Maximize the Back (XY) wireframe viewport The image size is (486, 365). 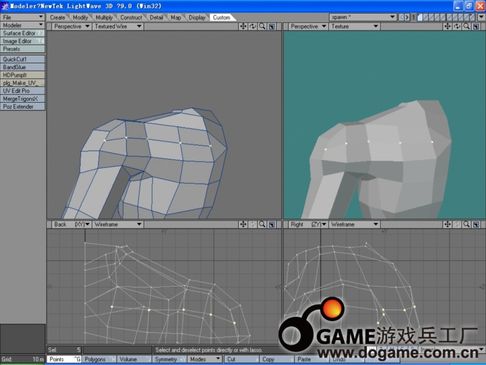click(272, 224)
